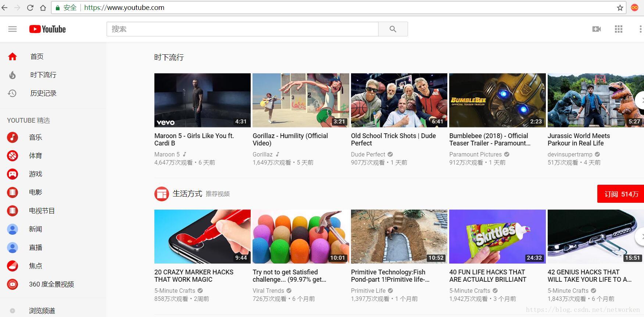Click the avatar icon beside 新闻

(x=12, y=229)
